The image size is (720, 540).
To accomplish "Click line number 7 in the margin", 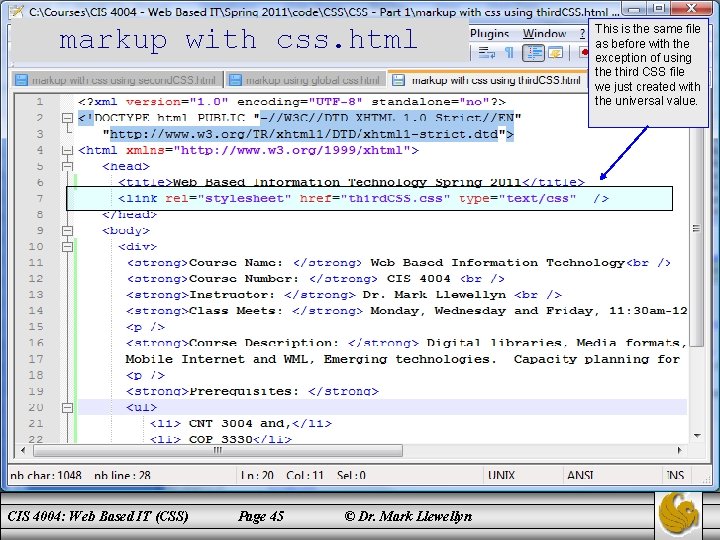I will click(x=40, y=198).
